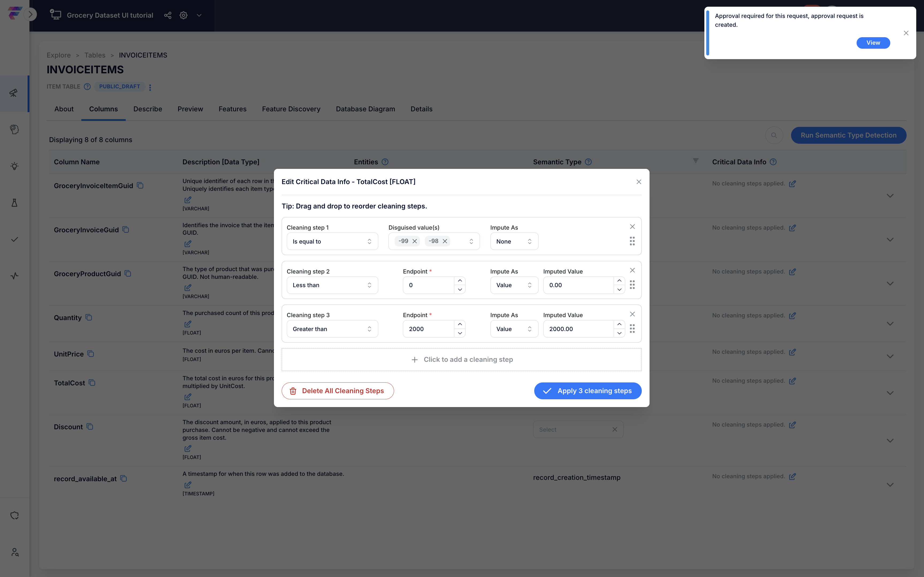This screenshot has width=924, height=577.
Task: Click Apply 3 cleaning steps button
Action: point(588,391)
